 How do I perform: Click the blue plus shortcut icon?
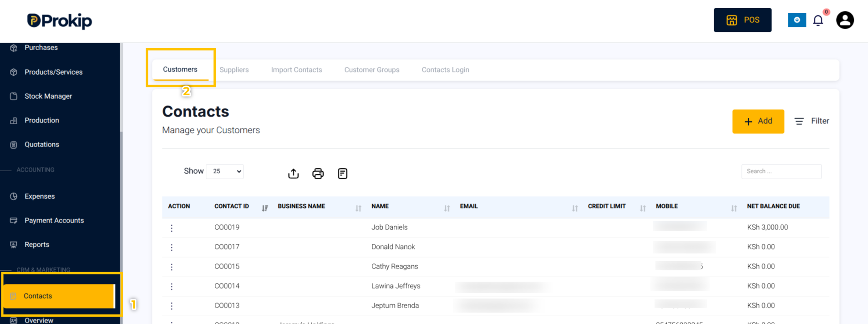[797, 20]
